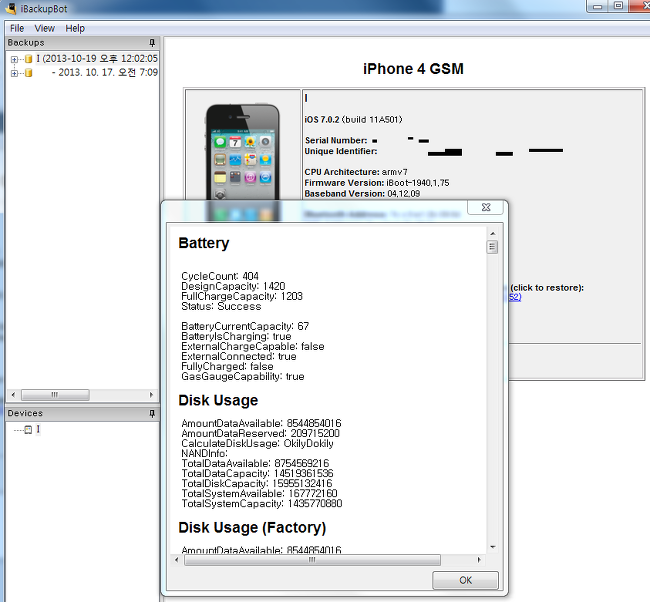Click 'AmountDataAvailable: 8544854016' under Disk Usage
This screenshot has width=650, height=602.
pyautogui.click(x=261, y=423)
